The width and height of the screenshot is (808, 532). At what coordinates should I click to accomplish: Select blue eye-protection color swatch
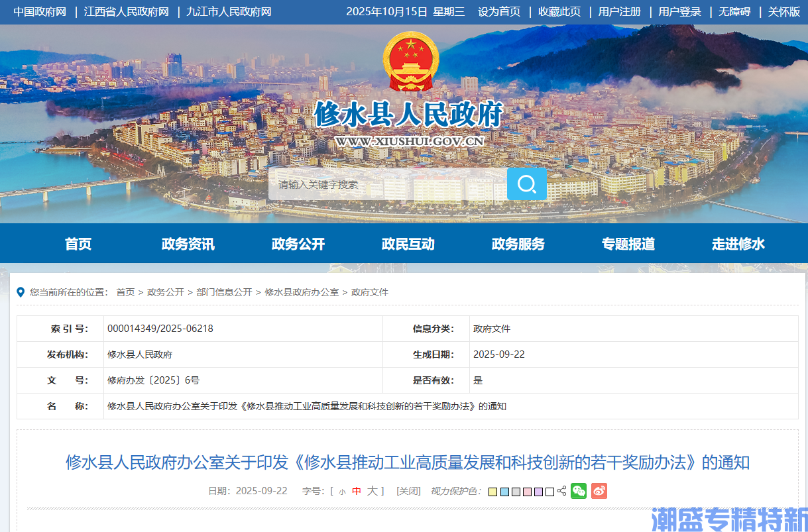point(504,492)
